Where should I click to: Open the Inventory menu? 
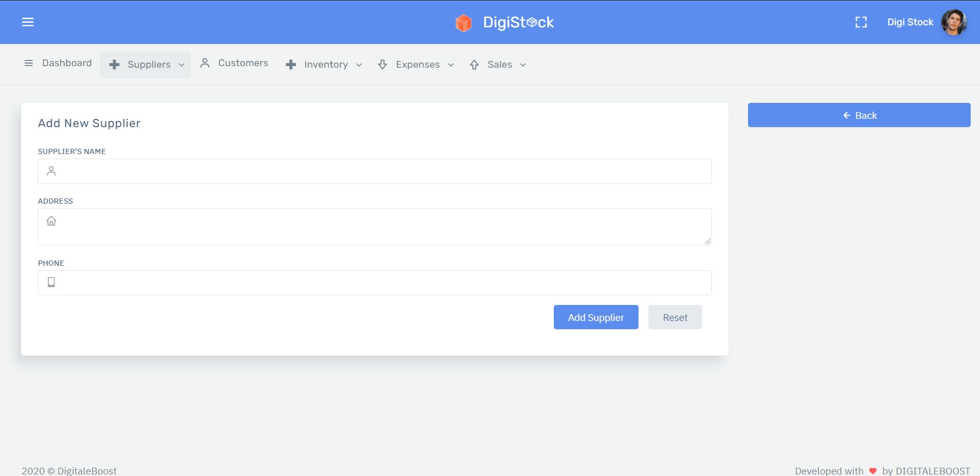[324, 65]
